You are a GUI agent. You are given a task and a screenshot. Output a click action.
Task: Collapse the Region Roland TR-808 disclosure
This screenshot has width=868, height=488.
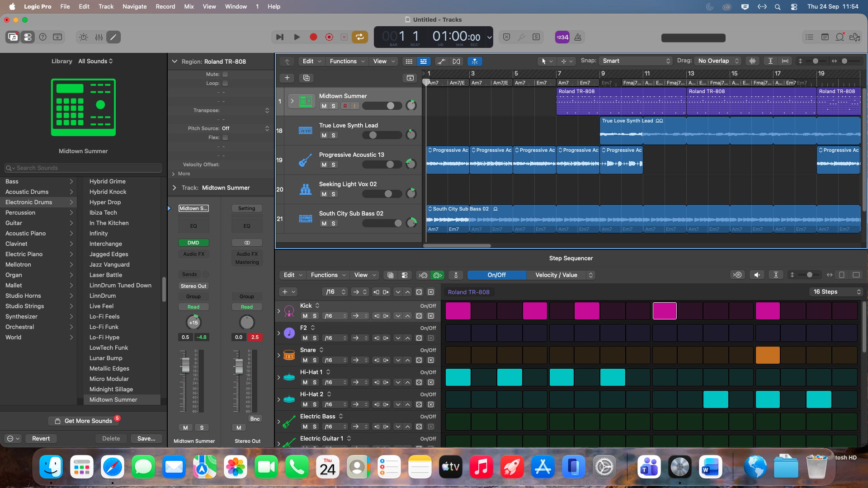pos(175,61)
